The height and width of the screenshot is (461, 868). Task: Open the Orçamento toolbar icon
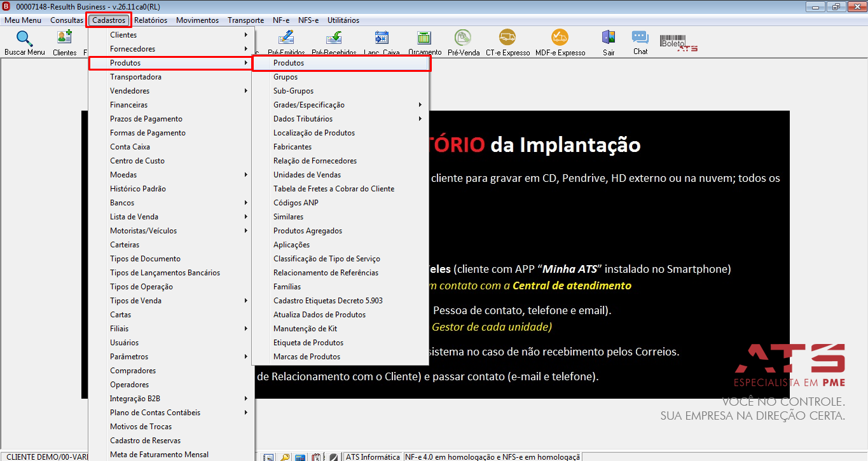[424, 38]
